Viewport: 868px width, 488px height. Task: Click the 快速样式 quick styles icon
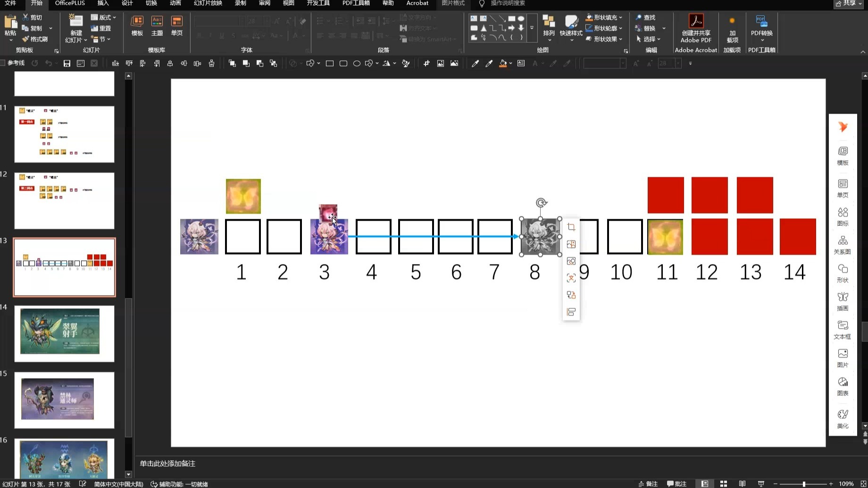571,22
